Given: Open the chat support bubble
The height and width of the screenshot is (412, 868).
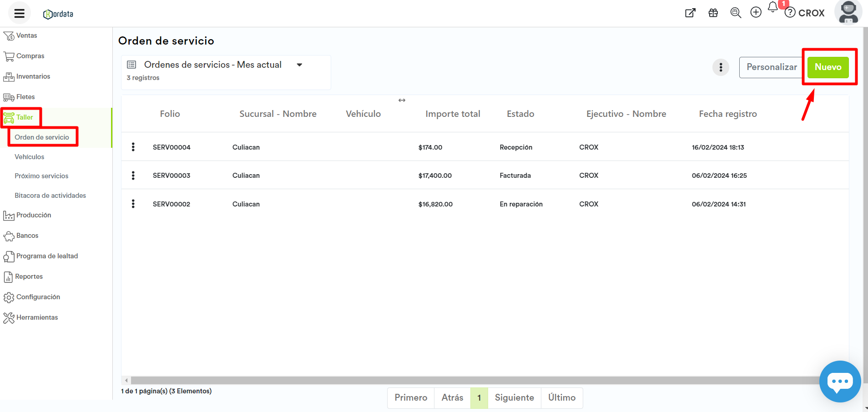Looking at the screenshot, I should pos(840,382).
